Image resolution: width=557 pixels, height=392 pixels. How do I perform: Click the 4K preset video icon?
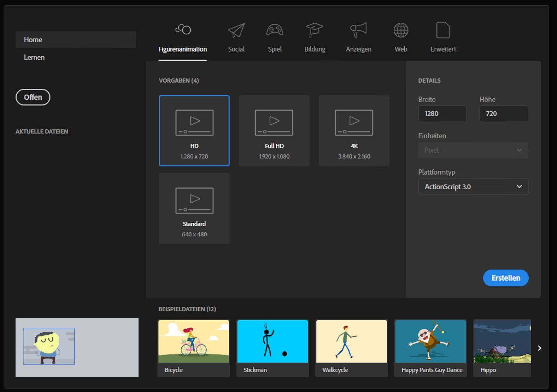[354, 123]
